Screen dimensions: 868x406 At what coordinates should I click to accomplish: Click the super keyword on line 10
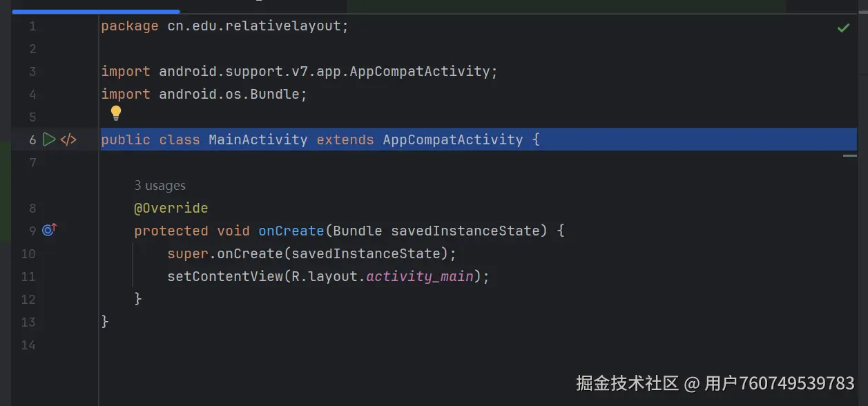pos(188,253)
